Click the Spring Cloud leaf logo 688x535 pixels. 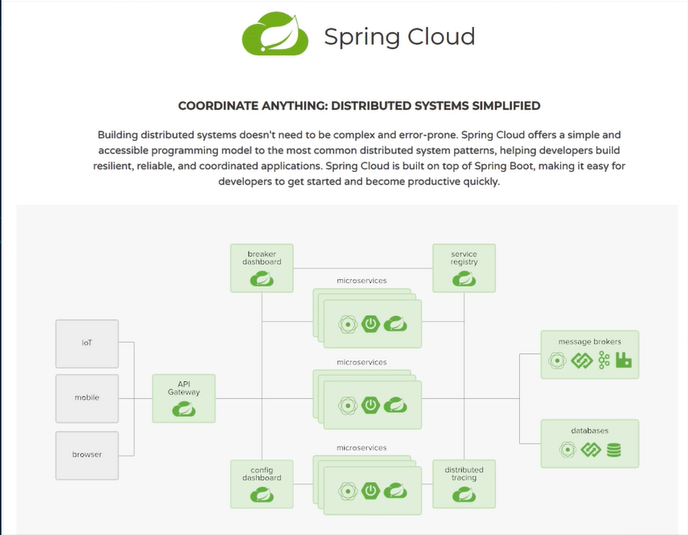coord(275,37)
